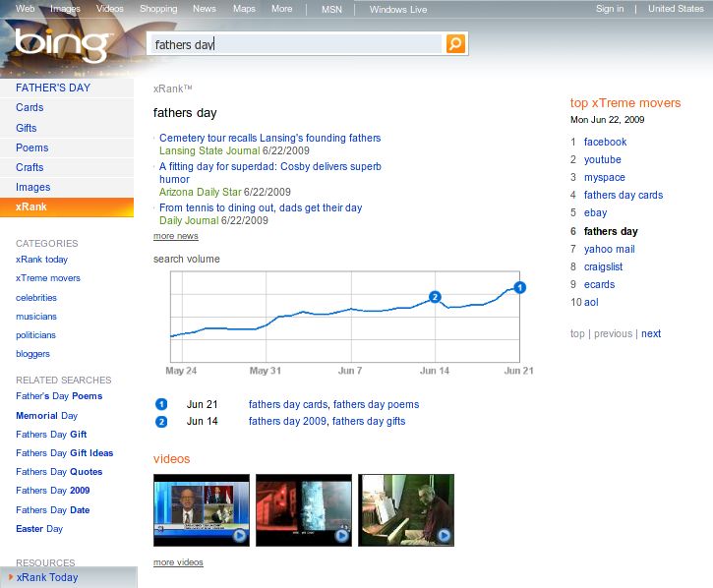713x588 pixels.
Task: Open facebook in top xTreme movers
Action: pos(605,142)
